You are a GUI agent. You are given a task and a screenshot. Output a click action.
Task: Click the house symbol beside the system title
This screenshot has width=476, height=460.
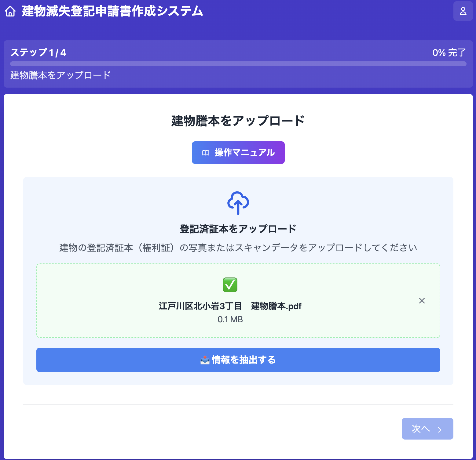[x=10, y=11]
